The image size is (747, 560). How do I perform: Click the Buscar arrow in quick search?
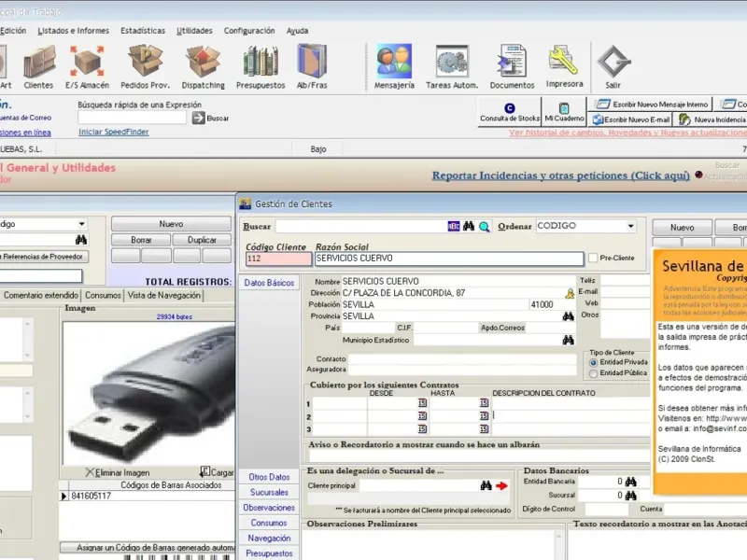[x=198, y=119]
